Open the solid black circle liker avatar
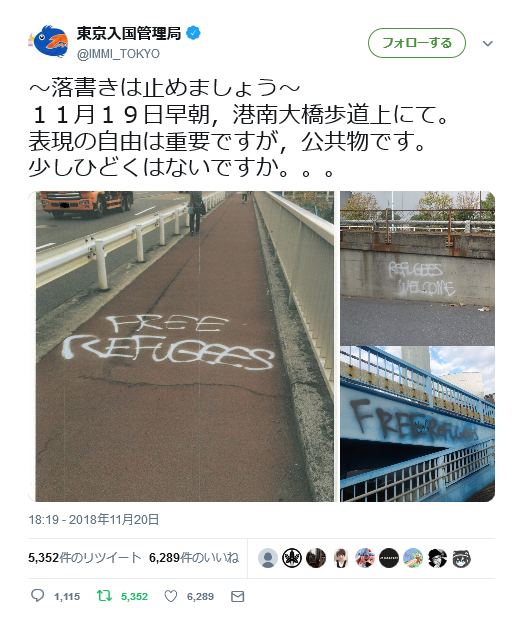The height and width of the screenshot is (628, 524). [x=389, y=558]
